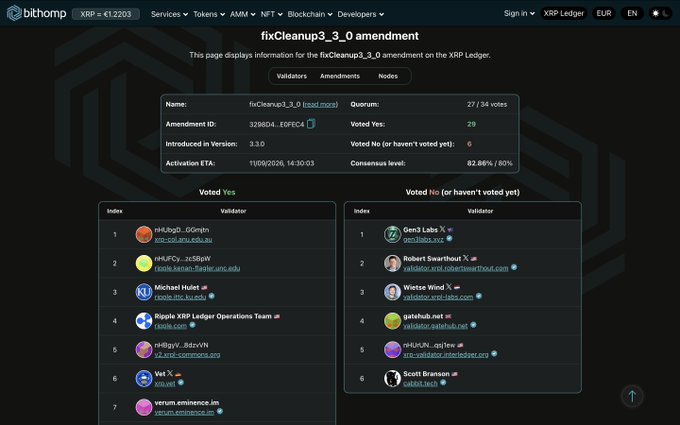The image size is (680, 425).
Task: Expand the Blockchain menu
Action: (310, 14)
